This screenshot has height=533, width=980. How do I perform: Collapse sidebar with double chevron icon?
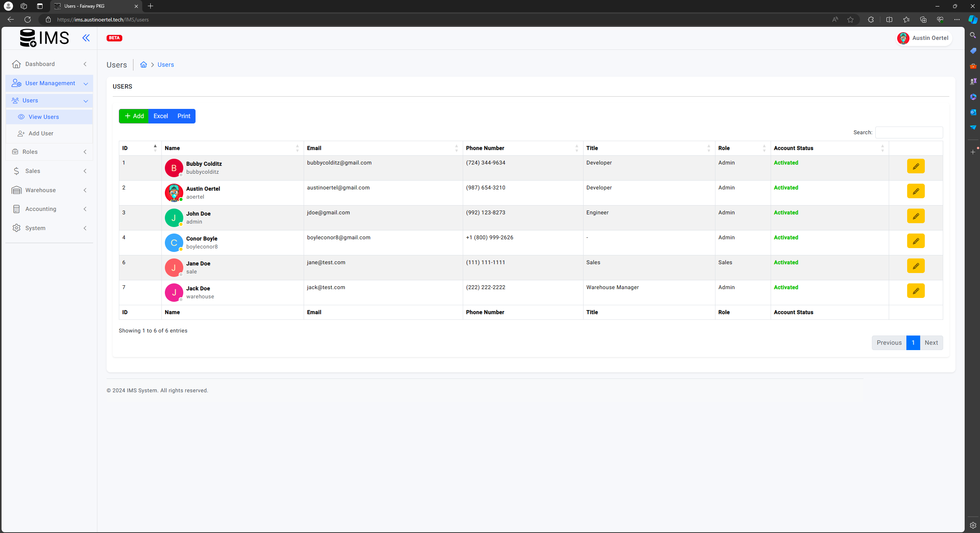pyautogui.click(x=86, y=38)
